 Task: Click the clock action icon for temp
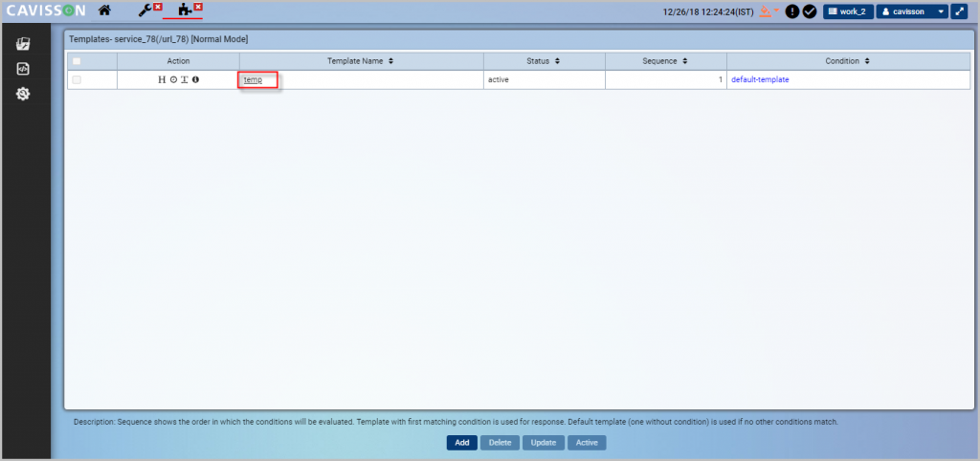[x=174, y=80]
